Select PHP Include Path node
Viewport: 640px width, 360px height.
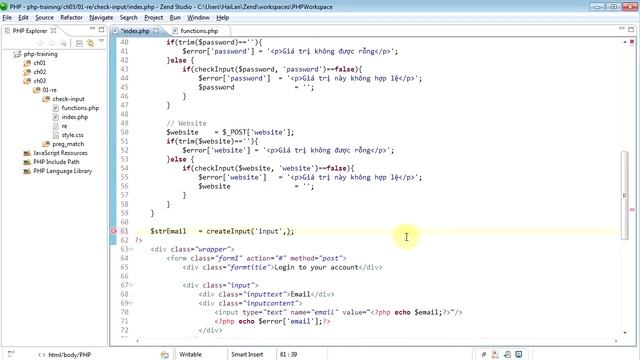click(56, 162)
